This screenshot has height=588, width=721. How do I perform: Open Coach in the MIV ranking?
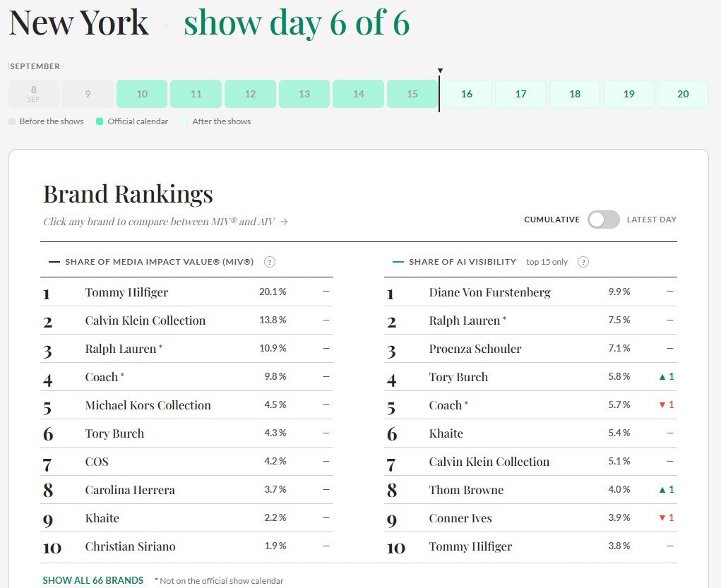[102, 377]
